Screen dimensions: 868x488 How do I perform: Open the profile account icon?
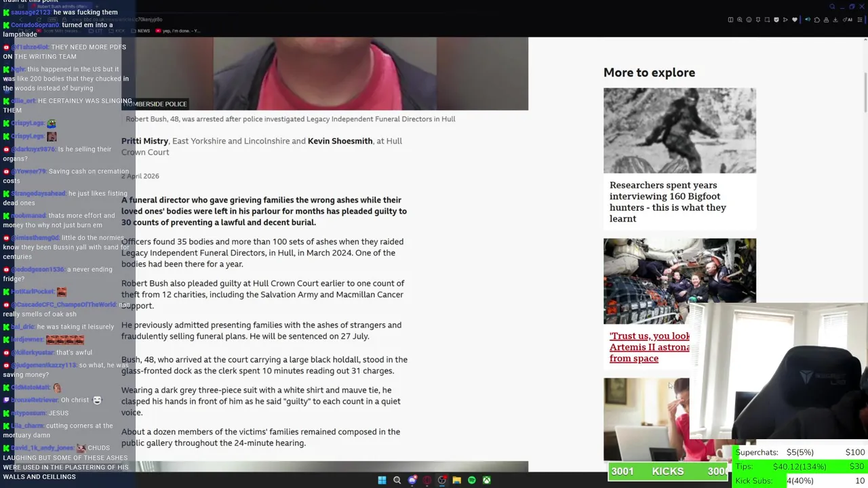[826, 20]
